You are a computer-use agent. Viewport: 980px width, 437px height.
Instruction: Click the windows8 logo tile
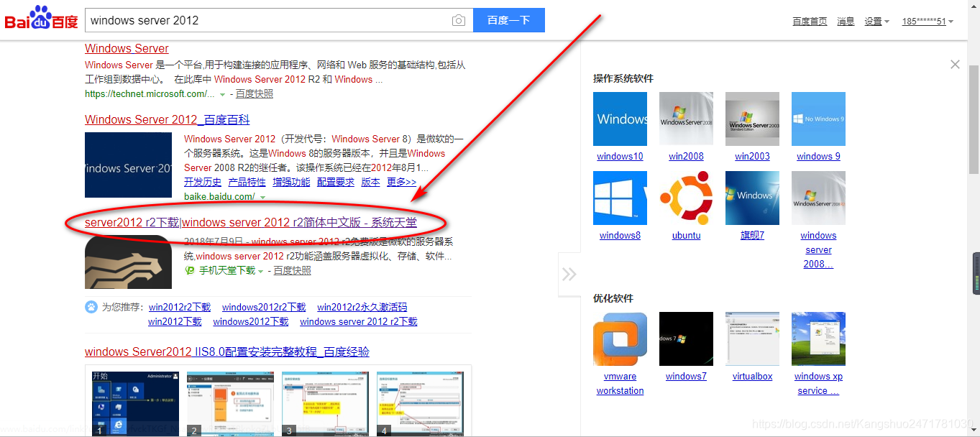pos(620,198)
